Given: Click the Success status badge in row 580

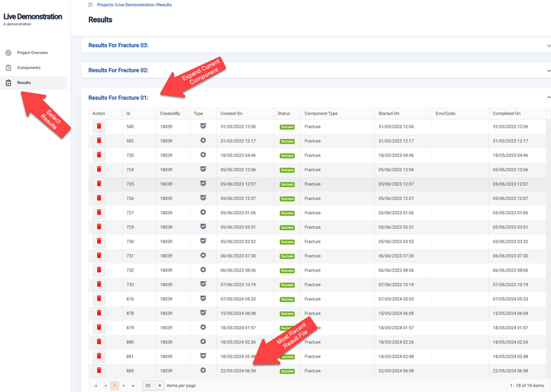Looking at the screenshot, I should pos(287,127).
